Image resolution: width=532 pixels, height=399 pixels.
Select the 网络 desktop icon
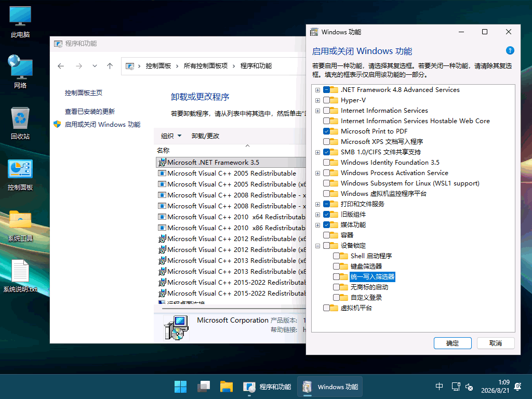[x=20, y=72]
